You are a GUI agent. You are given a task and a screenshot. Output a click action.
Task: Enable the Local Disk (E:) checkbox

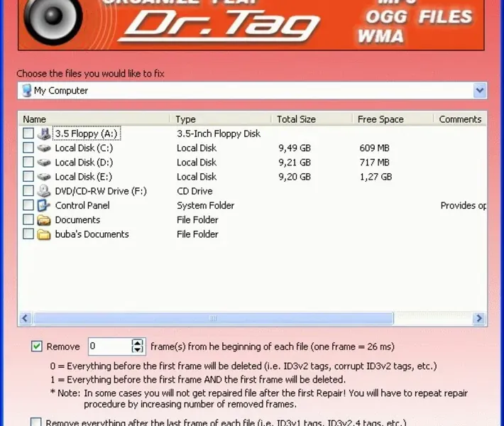(x=28, y=176)
